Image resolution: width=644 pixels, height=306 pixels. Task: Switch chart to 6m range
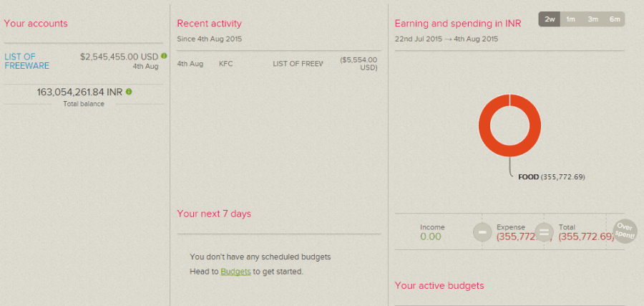(615, 19)
